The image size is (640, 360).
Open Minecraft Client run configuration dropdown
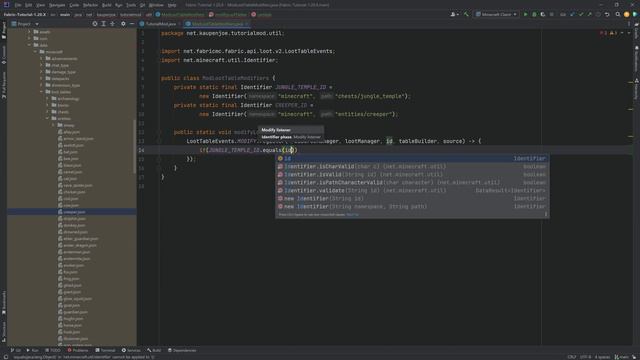tap(496, 14)
